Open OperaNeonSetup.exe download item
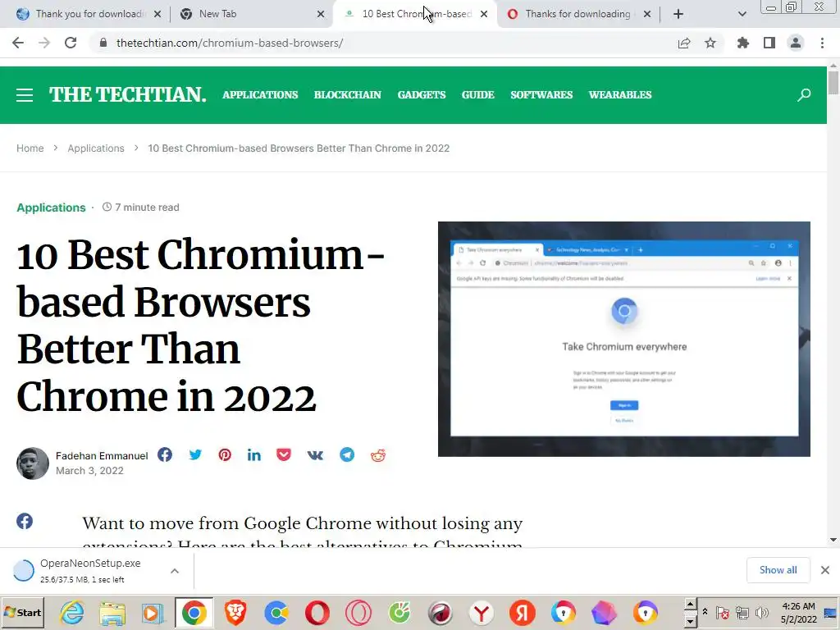The width and height of the screenshot is (840, 630). 90,571
